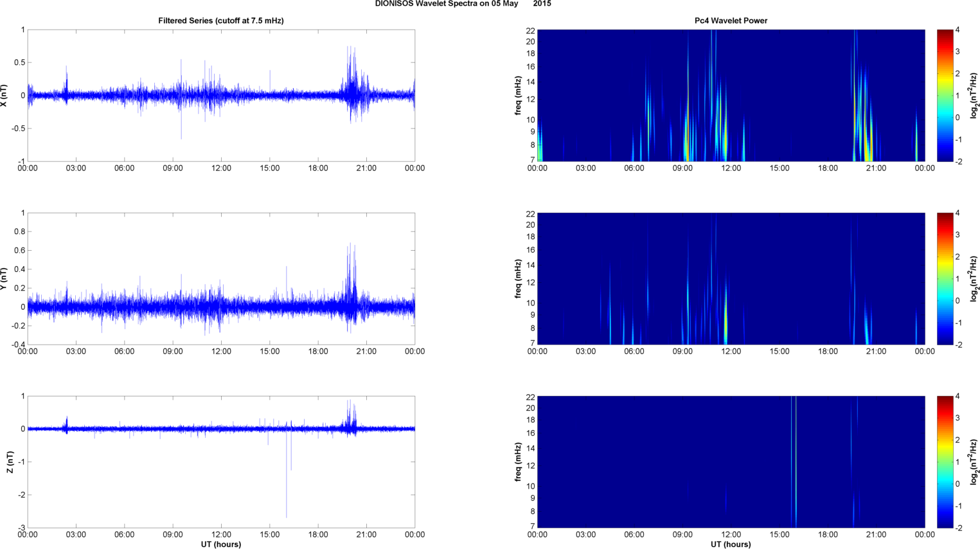
Task: Click the 'X (nT)' axis label
Action: (4, 95)
